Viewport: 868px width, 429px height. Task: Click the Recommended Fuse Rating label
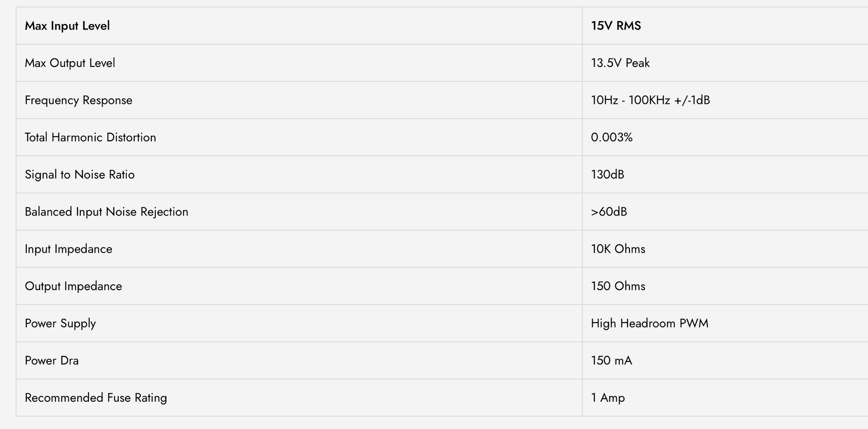click(96, 398)
